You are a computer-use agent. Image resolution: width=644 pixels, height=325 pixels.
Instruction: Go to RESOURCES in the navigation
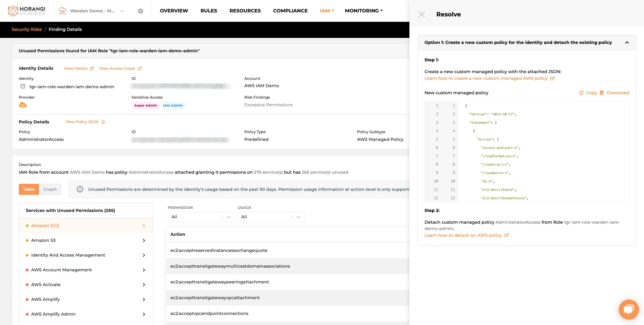(245, 11)
